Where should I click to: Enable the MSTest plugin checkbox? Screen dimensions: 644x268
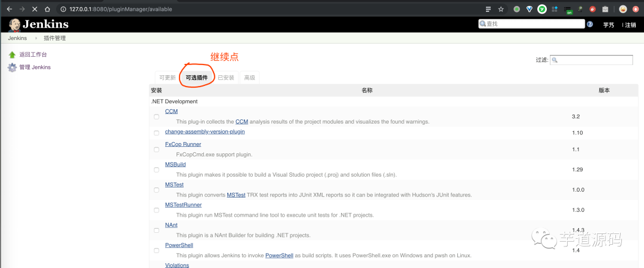coord(156,190)
